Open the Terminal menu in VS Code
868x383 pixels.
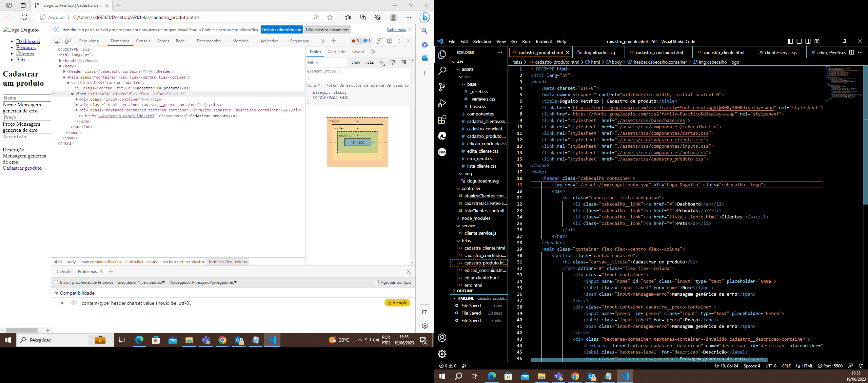click(543, 41)
